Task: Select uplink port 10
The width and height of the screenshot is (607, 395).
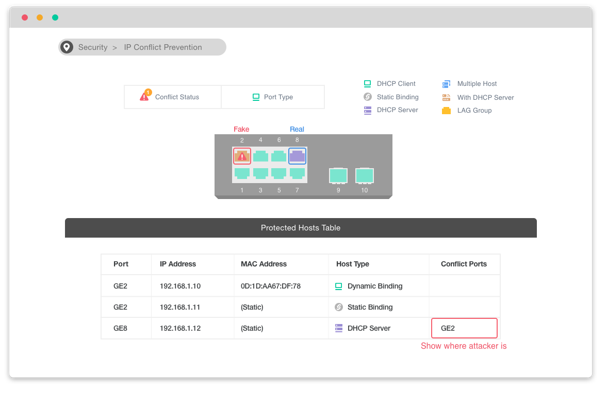Action: pos(365,176)
